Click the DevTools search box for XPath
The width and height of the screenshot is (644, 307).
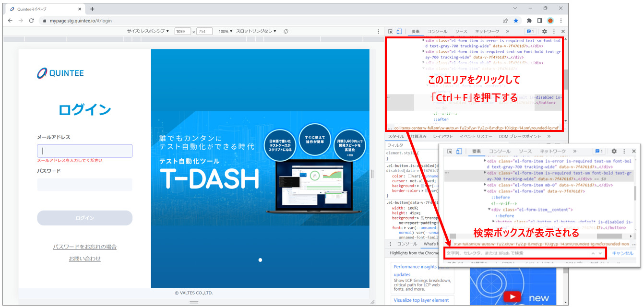click(516, 253)
